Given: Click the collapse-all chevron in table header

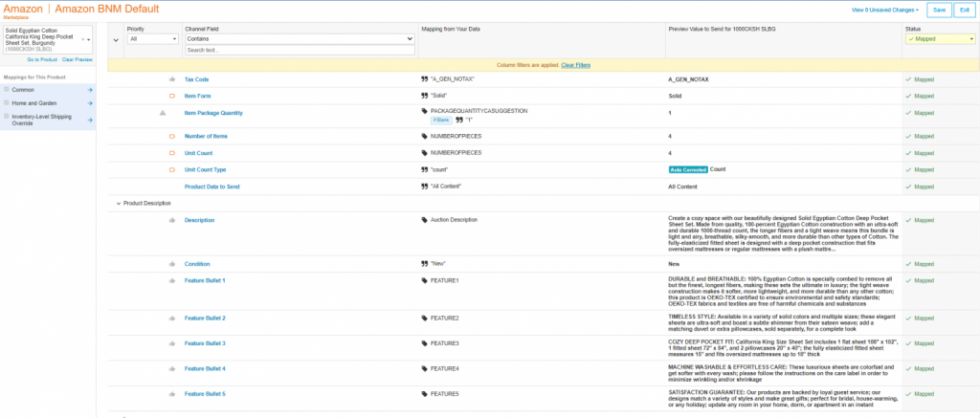Looking at the screenshot, I should (x=115, y=40).
